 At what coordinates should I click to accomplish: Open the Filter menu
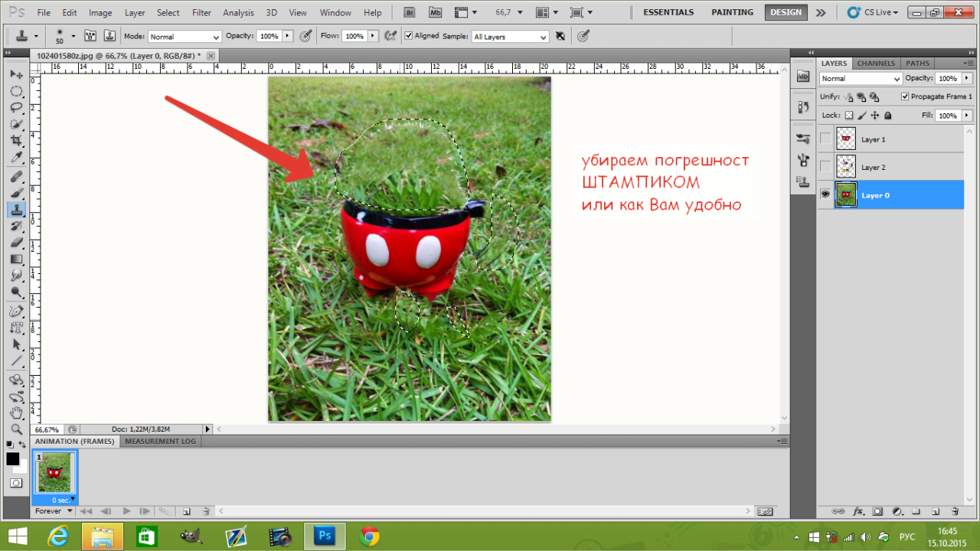click(201, 13)
